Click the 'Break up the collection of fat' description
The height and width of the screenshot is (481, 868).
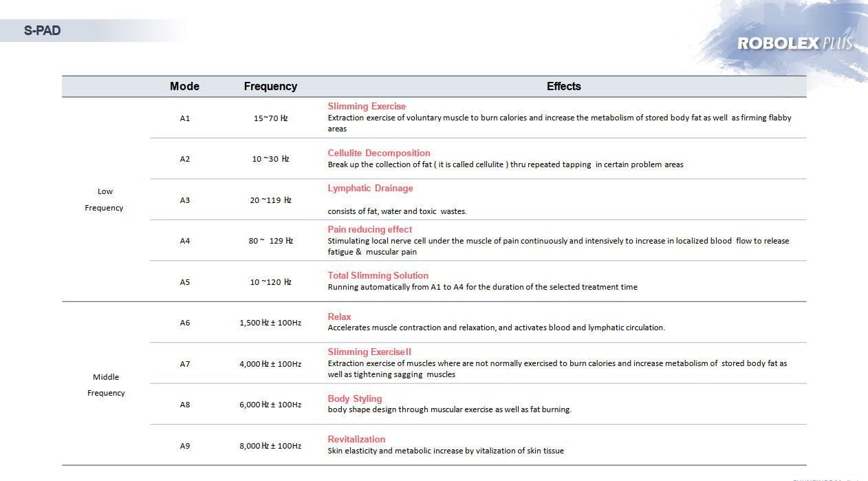tap(506, 164)
